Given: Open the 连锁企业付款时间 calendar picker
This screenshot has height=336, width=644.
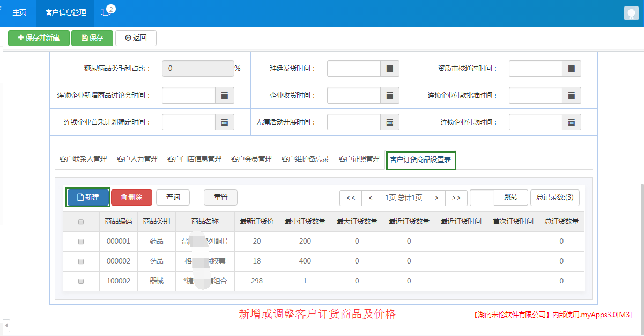Looking at the screenshot, I should coord(572,122).
